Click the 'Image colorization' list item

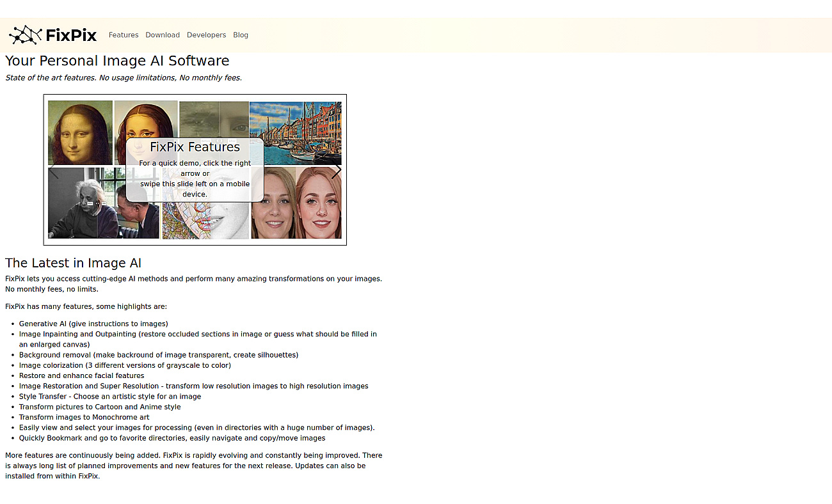point(125,365)
